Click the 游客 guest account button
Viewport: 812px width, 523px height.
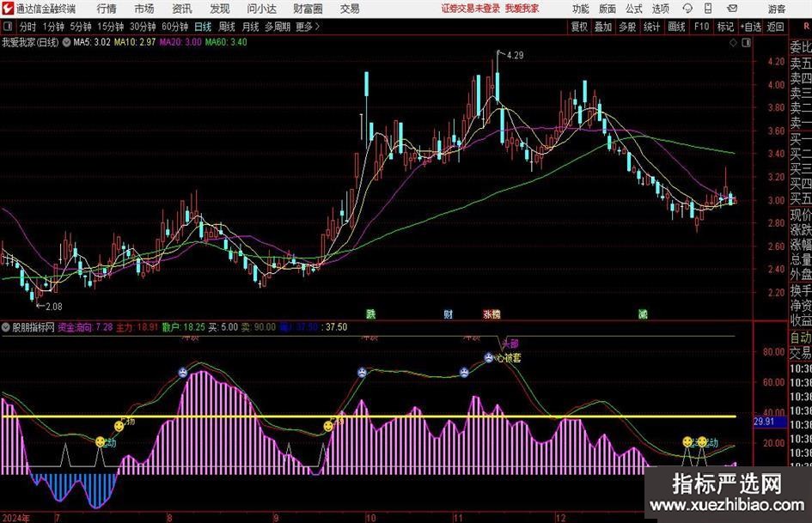pyautogui.click(x=776, y=9)
